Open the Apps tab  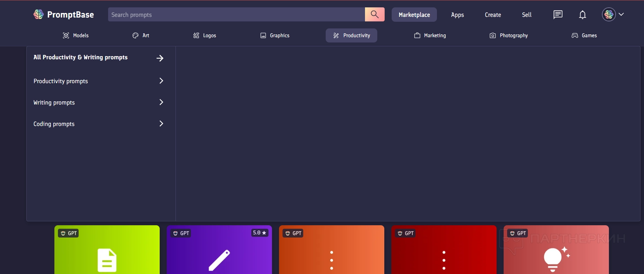[x=457, y=15]
